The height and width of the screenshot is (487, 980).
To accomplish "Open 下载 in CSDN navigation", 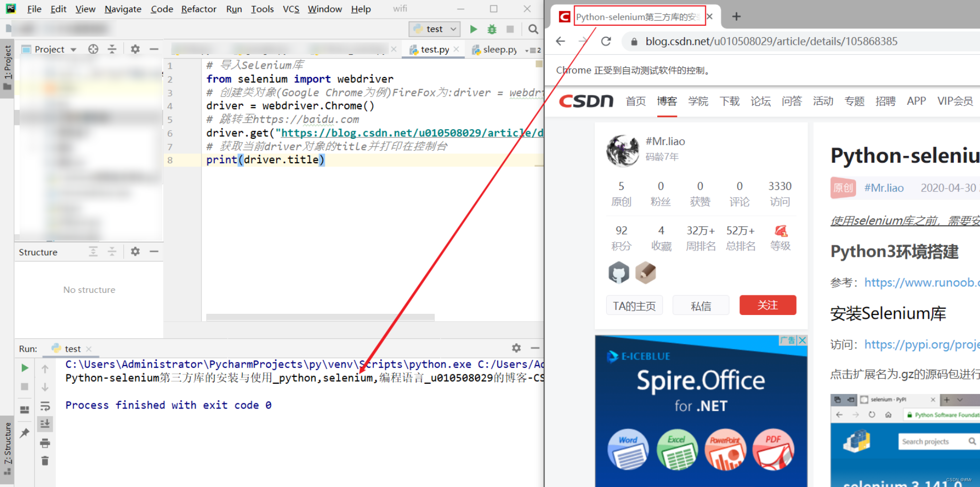I will tap(730, 101).
